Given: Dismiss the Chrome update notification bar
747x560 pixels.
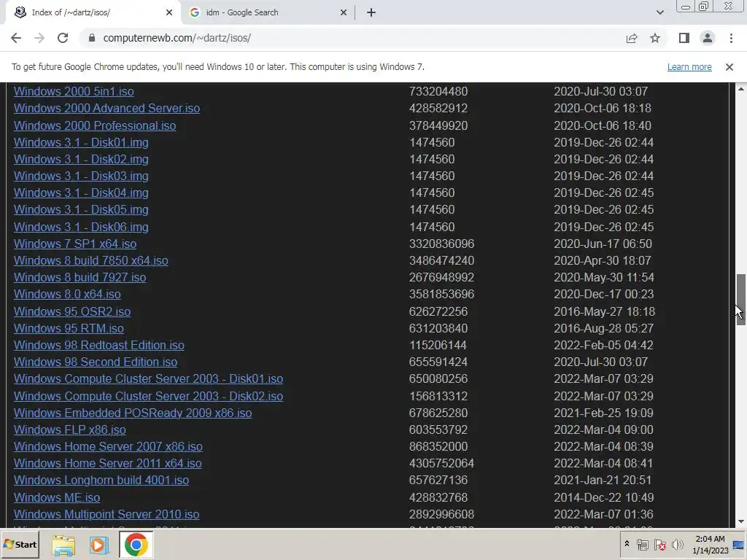Looking at the screenshot, I should (729, 67).
